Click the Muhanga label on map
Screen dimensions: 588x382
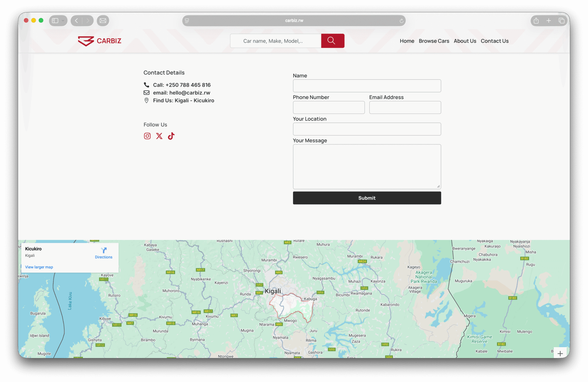click(x=200, y=324)
